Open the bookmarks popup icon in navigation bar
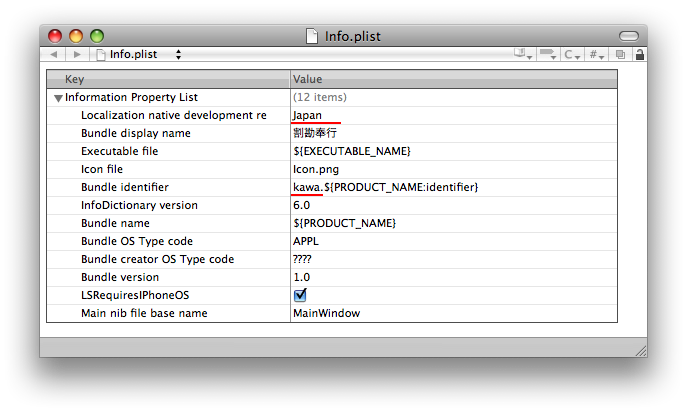This screenshot has width=687, height=412. click(x=523, y=54)
